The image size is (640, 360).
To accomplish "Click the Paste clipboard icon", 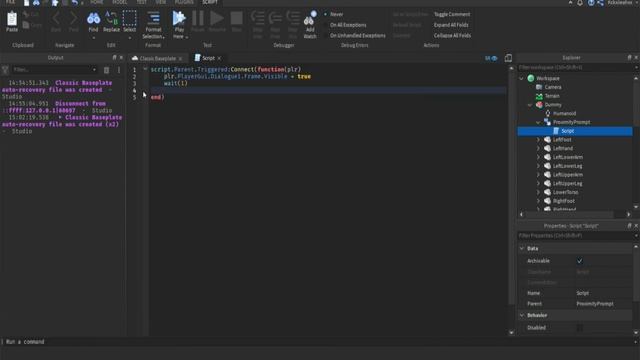I will click(x=12, y=19).
